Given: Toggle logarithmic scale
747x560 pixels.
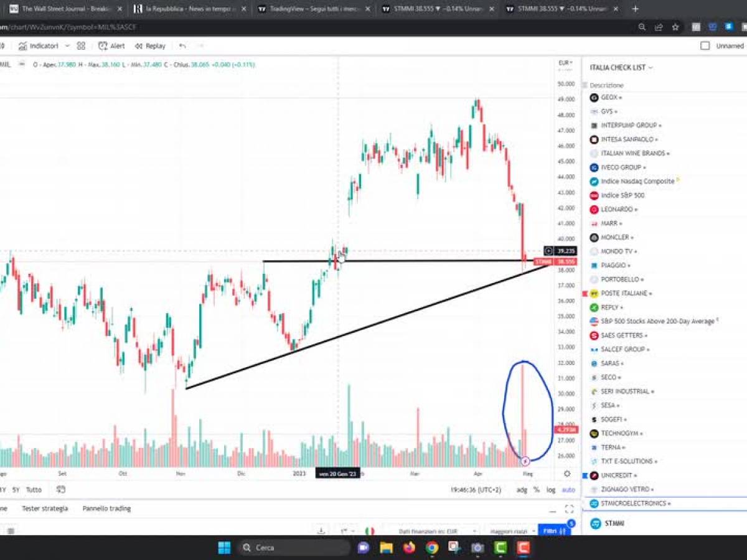Looking at the screenshot, I should coord(551,490).
